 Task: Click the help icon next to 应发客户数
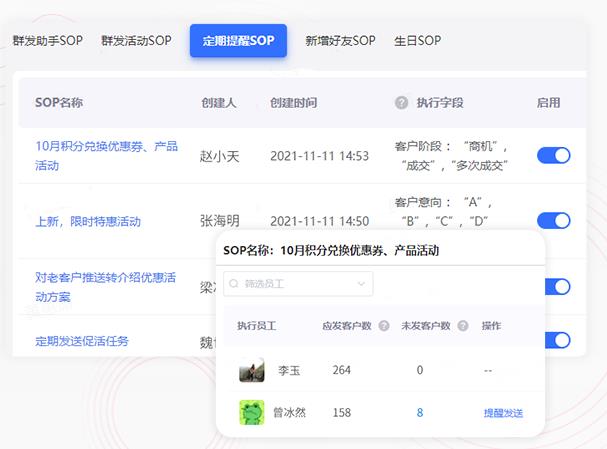coord(384,326)
